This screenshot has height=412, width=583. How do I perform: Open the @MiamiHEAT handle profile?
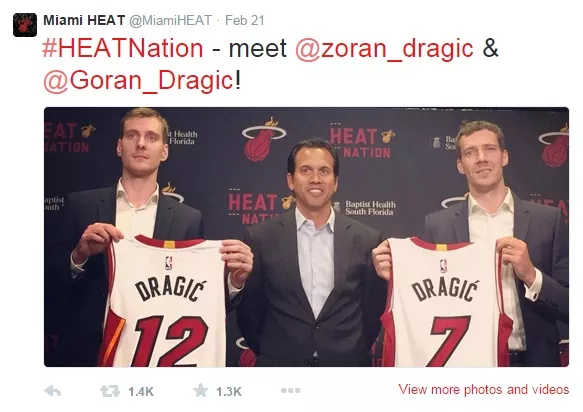click(171, 20)
